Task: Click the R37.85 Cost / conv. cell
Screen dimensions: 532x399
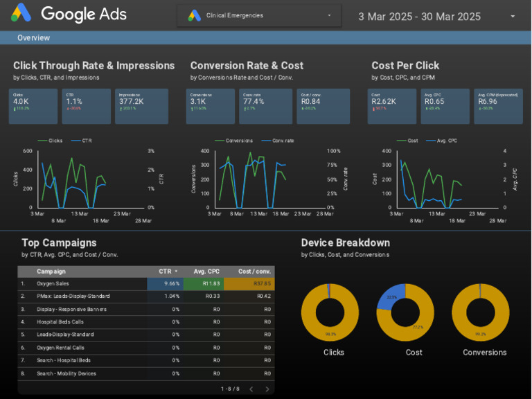Action: tap(249, 283)
